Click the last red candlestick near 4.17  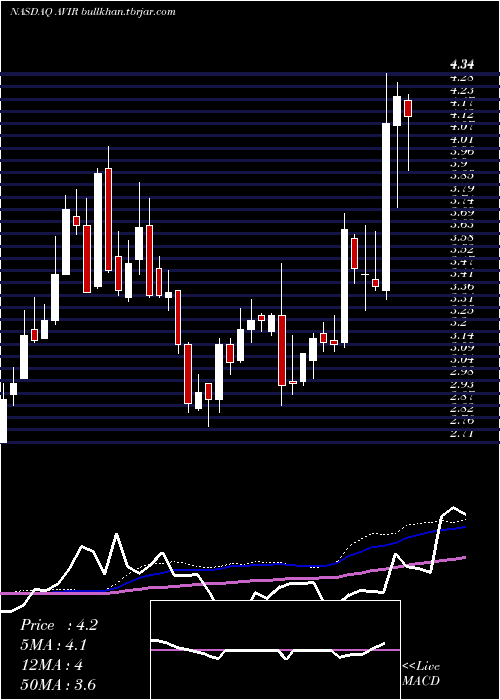(408, 108)
